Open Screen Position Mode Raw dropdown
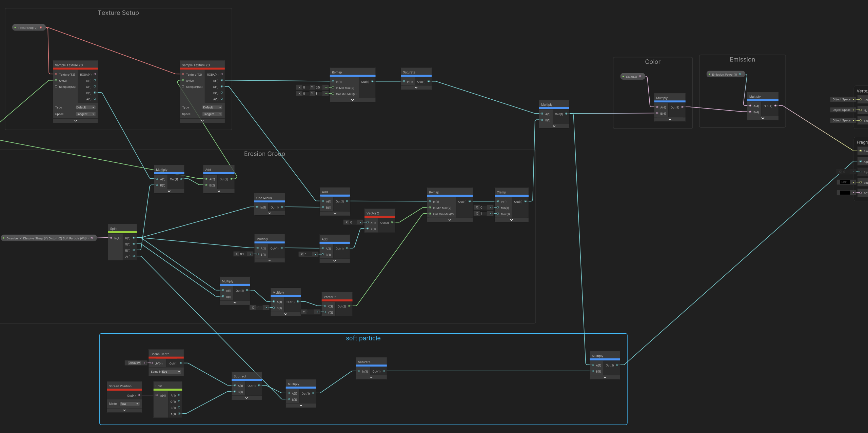 129,404
